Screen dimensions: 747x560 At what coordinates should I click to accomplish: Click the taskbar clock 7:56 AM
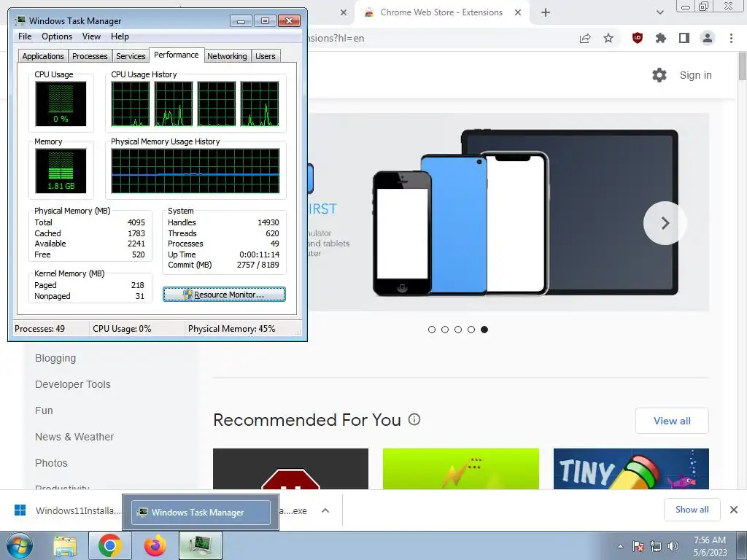[710, 540]
